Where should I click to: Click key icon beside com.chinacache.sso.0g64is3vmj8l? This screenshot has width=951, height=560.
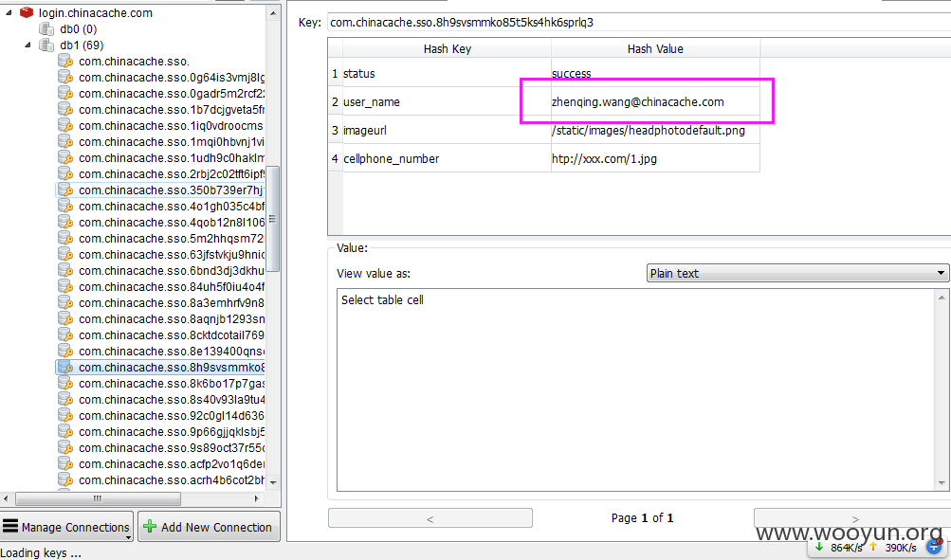(65, 77)
